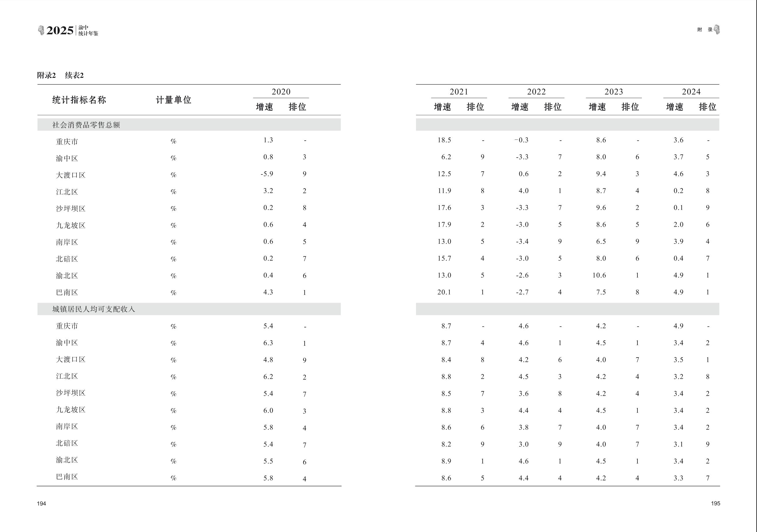Click the -5.9 growth value for 大渡口区
Screen dimensions: 757x532
pyautogui.click(x=267, y=174)
